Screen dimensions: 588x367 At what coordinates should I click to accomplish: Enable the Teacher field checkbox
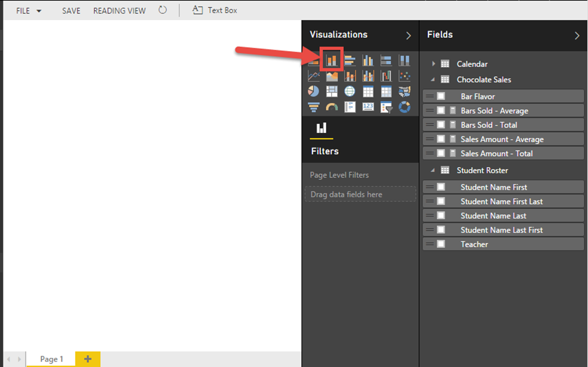[x=441, y=244]
